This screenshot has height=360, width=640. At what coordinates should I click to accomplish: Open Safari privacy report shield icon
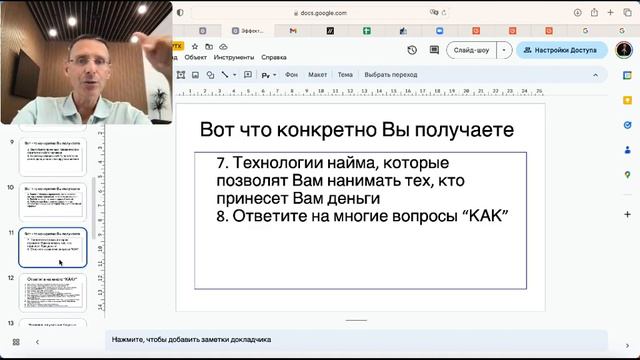180,13
